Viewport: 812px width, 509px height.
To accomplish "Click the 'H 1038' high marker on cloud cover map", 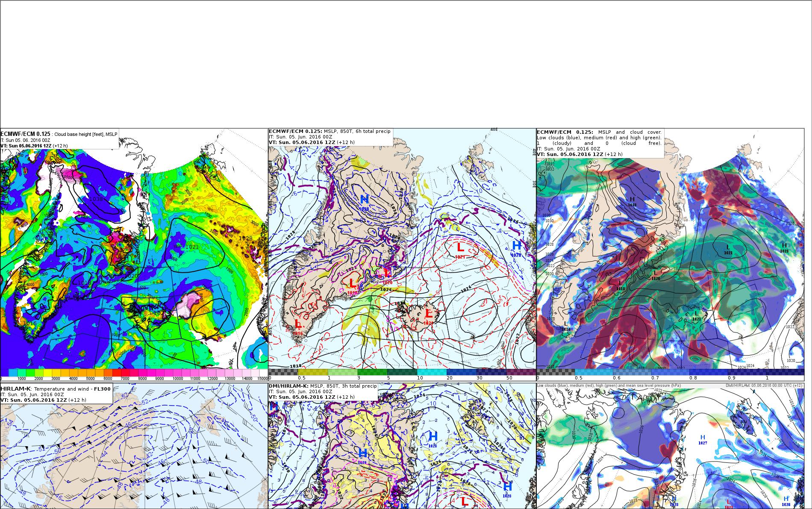I will (x=632, y=202).
